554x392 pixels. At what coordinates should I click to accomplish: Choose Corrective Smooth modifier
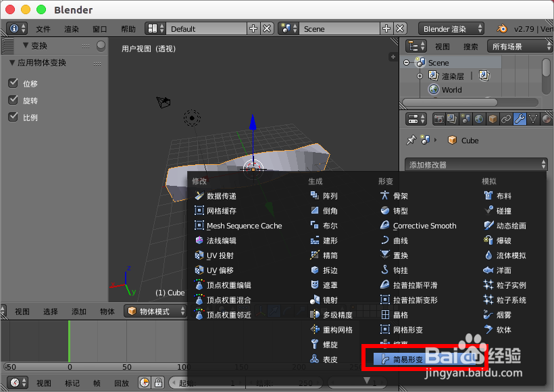click(x=418, y=226)
